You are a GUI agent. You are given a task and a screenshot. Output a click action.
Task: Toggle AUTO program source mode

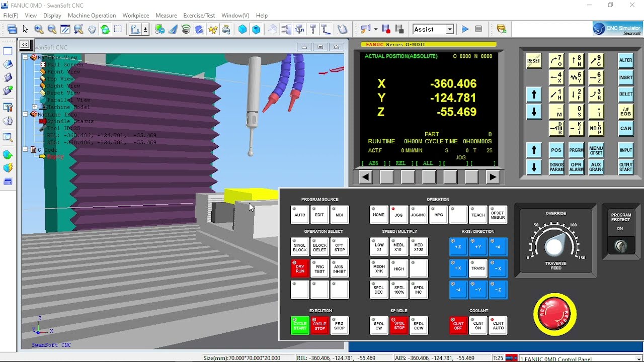300,215
